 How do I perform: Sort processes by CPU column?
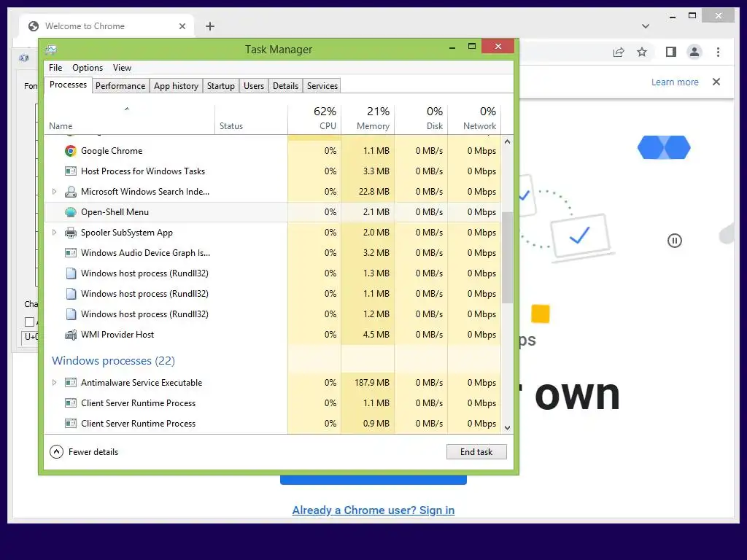coord(314,118)
